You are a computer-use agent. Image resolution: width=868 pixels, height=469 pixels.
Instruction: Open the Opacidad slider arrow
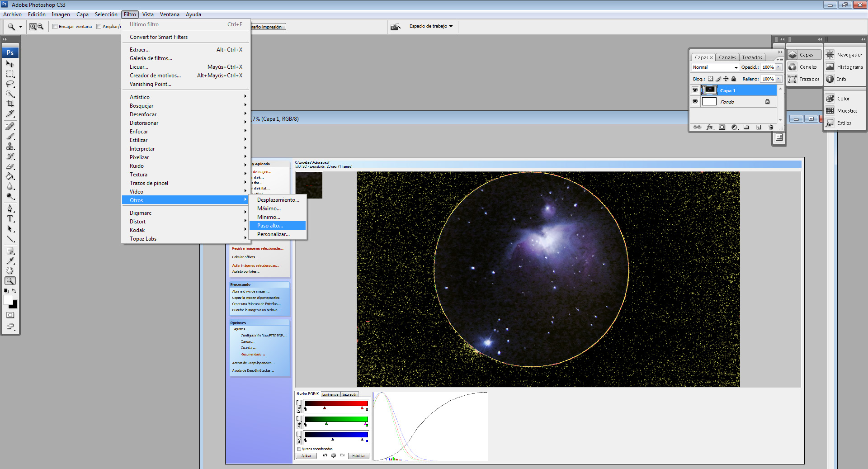[x=778, y=67]
